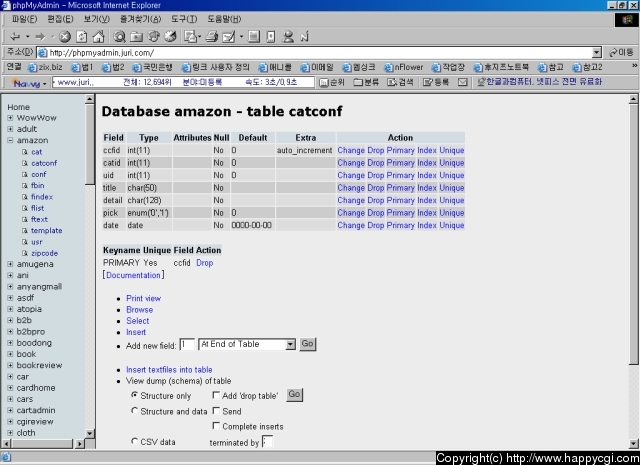This screenshot has height=465, width=640.
Task: Expand the amugena database node
Action: pyautogui.click(x=10, y=264)
